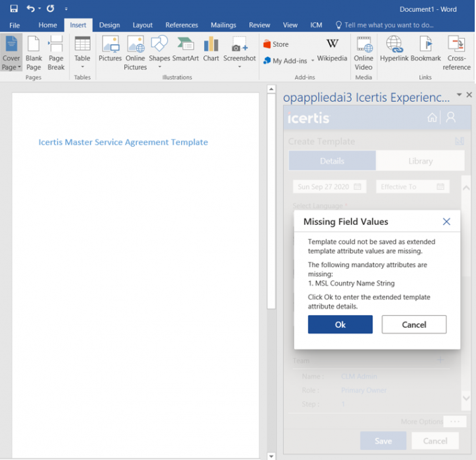Open the Table dropdown menu
The image size is (476, 460).
click(x=82, y=66)
